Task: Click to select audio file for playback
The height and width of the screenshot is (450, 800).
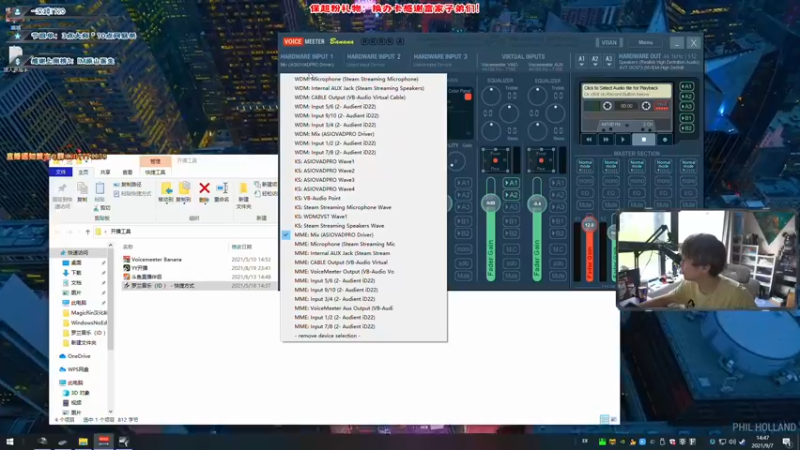Action: pyautogui.click(x=627, y=90)
